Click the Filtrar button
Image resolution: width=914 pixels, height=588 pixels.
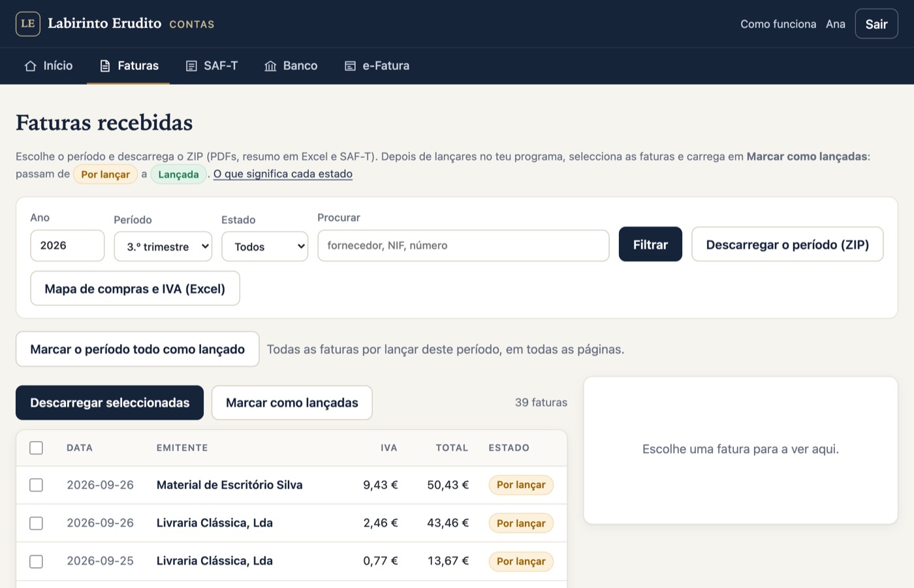tap(650, 244)
